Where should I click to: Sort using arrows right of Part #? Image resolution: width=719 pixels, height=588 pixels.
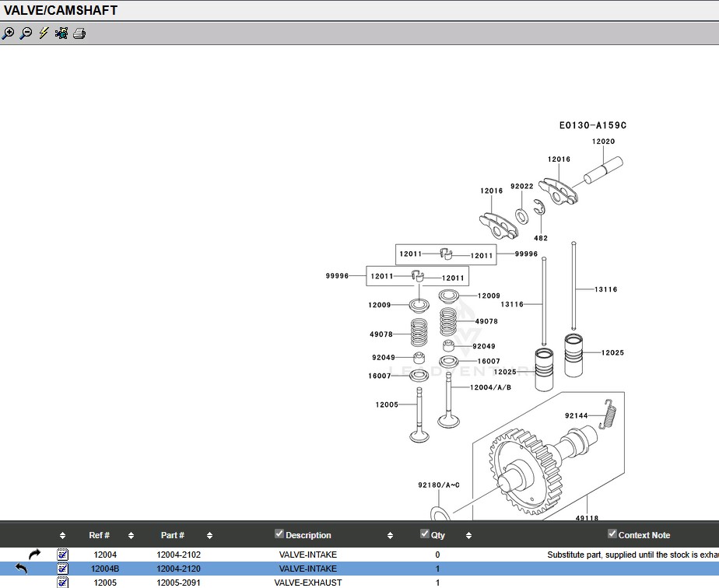(x=210, y=535)
